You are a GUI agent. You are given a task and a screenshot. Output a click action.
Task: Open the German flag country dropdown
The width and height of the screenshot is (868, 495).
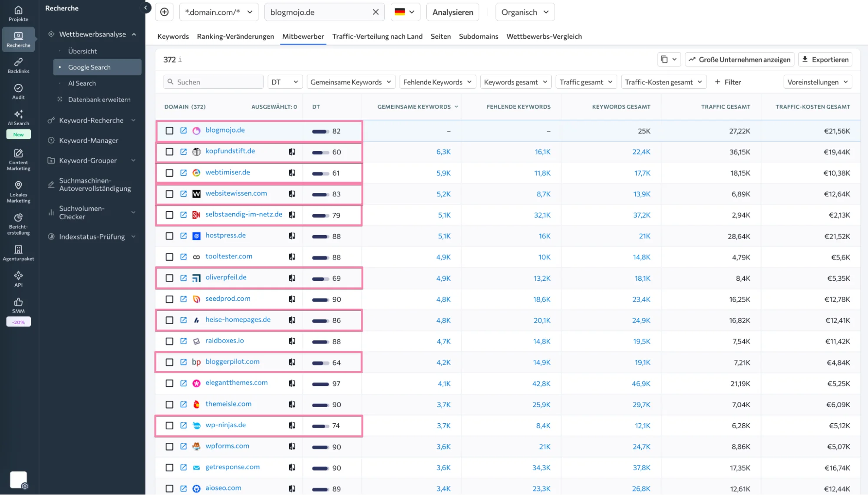pos(405,12)
